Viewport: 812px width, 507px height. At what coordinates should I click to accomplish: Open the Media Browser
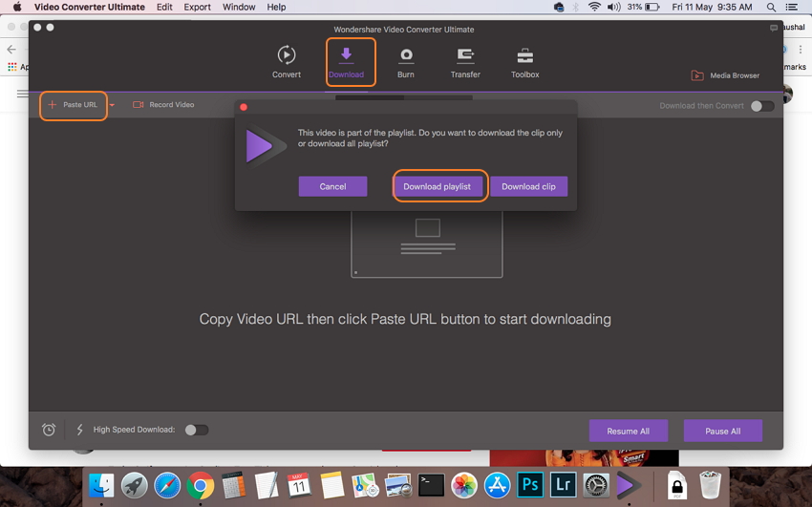coord(725,75)
